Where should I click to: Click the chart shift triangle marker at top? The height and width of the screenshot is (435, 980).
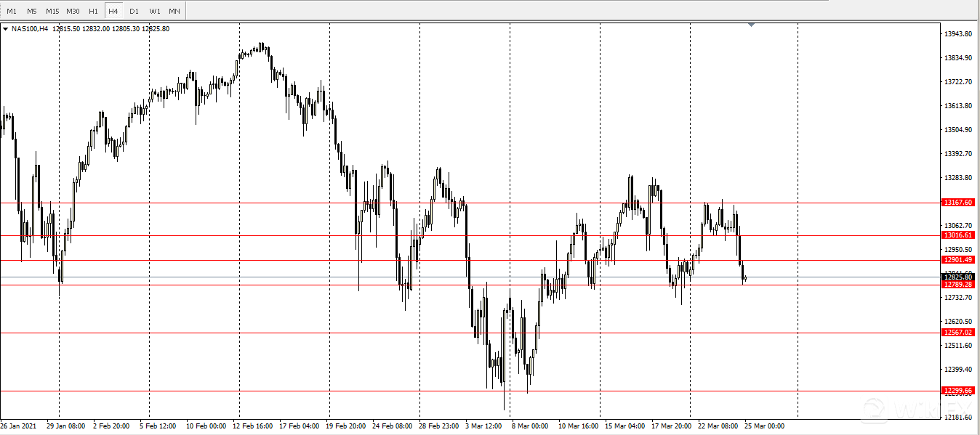coord(752,25)
